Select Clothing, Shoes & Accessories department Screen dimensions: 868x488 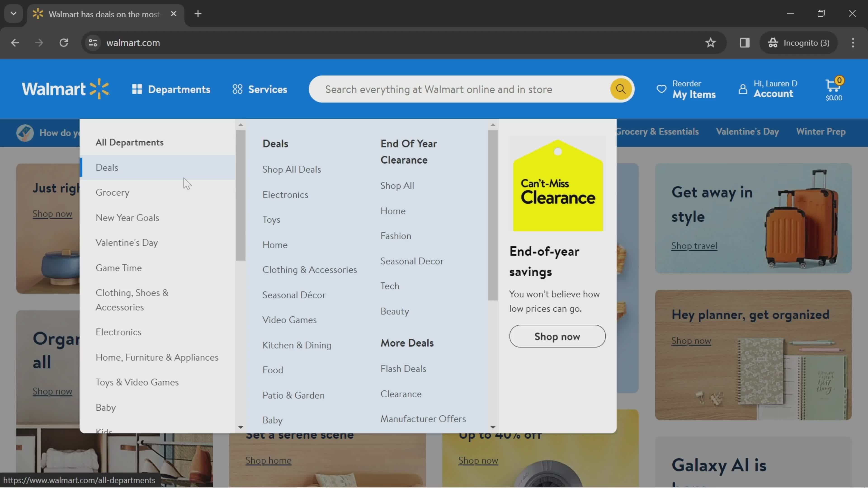coord(132,300)
